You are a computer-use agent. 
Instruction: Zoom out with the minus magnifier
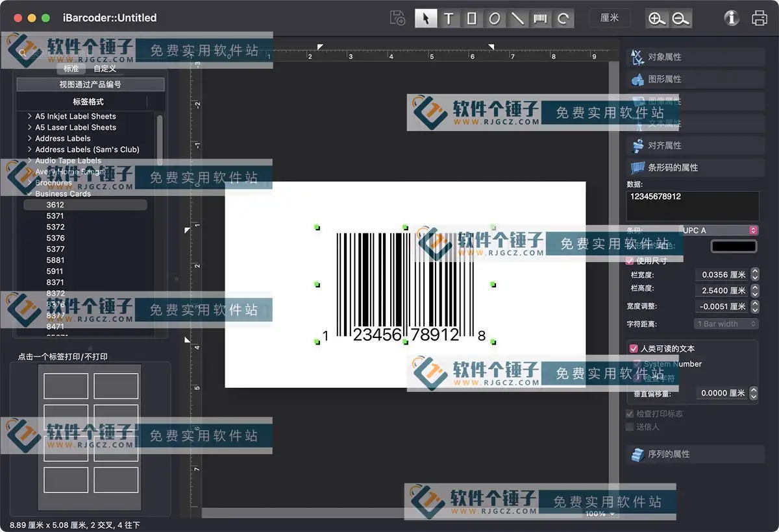tap(681, 19)
